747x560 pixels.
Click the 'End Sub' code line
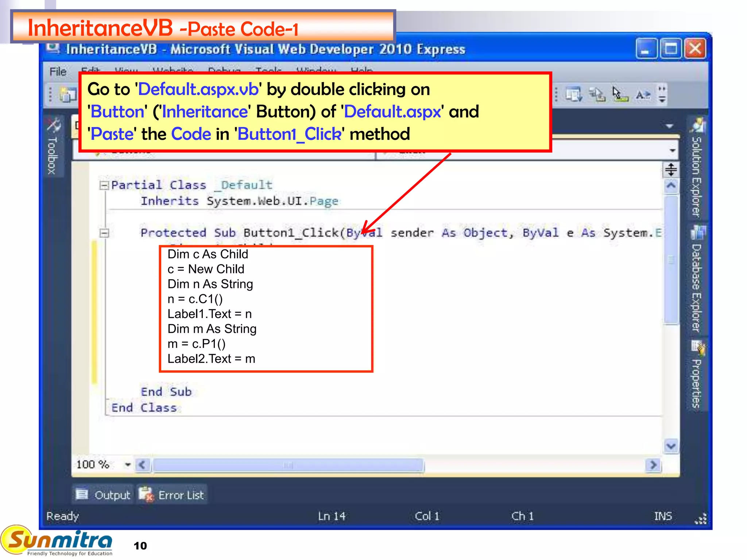click(166, 392)
